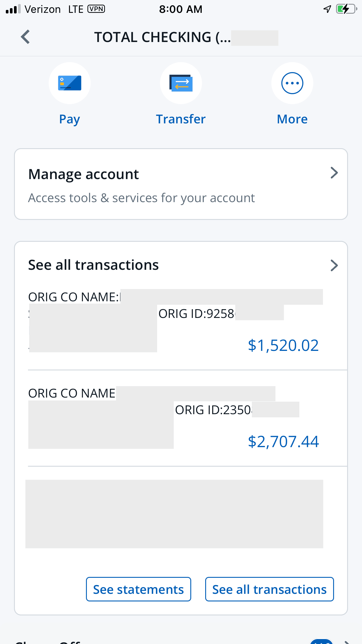Screen dimensions: 362x644
Task: Tap the Transfer arrows icon
Action: [181, 83]
